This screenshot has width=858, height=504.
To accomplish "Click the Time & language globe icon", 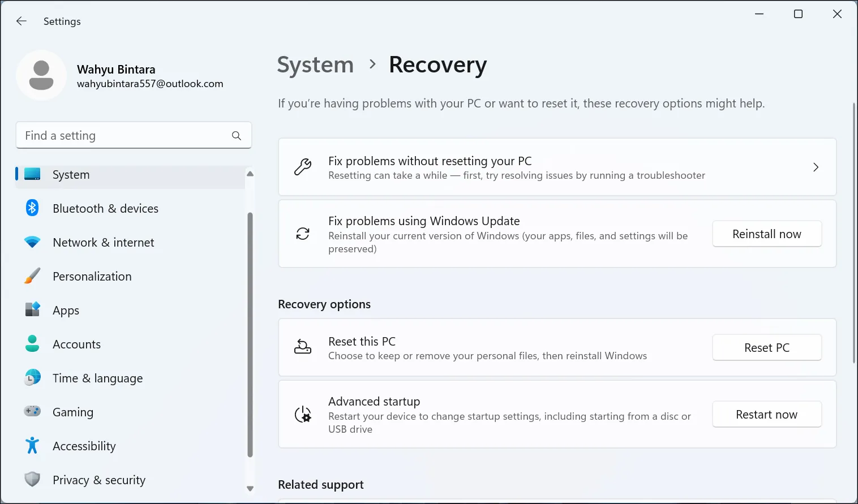I will (x=32, y=378).
